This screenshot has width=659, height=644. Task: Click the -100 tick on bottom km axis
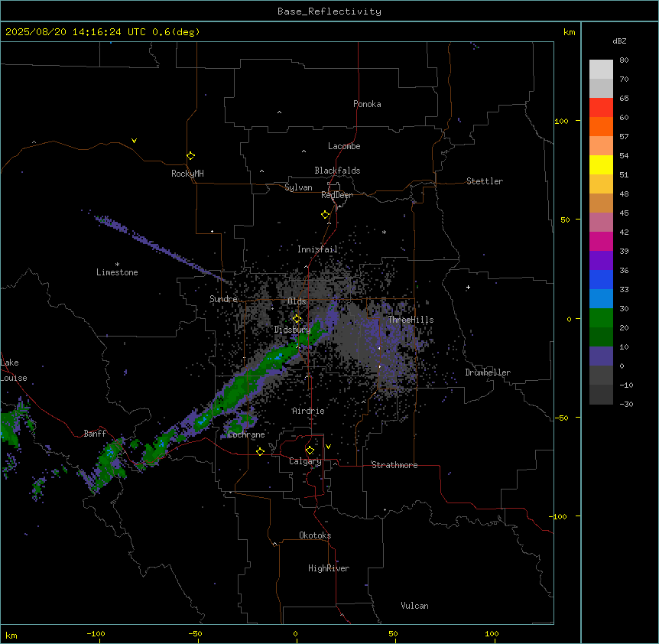96,633
